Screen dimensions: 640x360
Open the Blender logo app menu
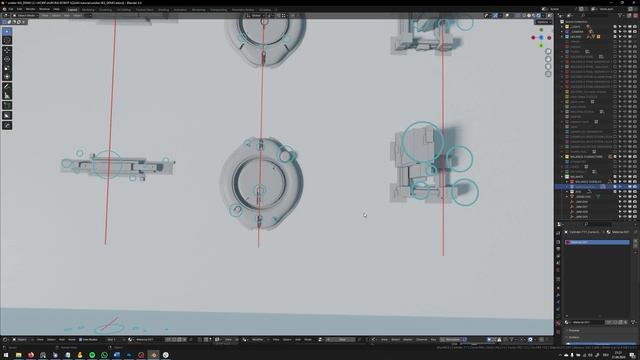(x=4, y=9)
